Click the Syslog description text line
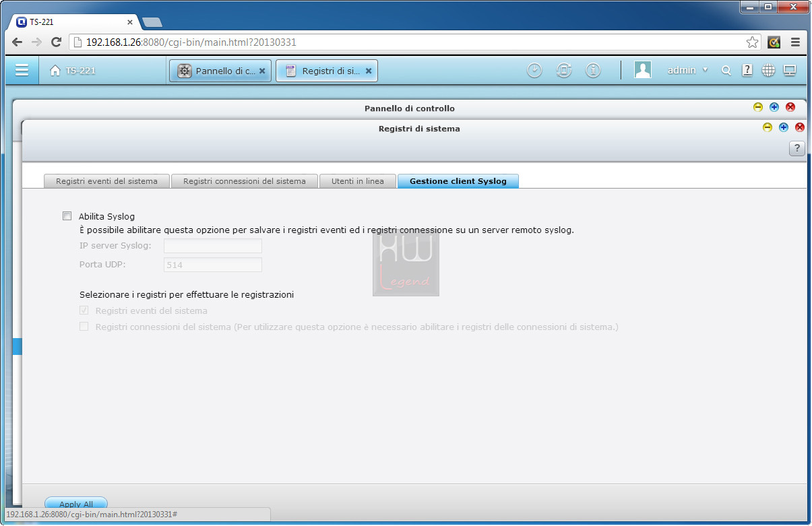 click(x=326, y=230)
